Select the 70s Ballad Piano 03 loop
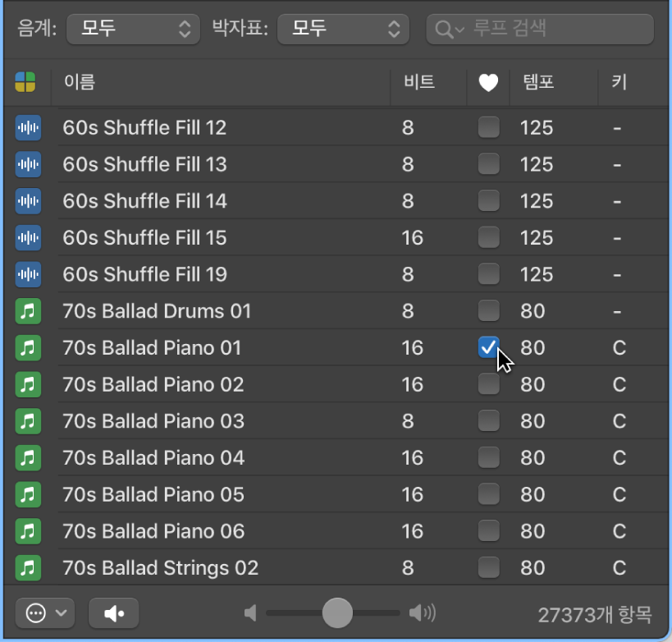The image size is (672, 642). click(x=153, y=421)
